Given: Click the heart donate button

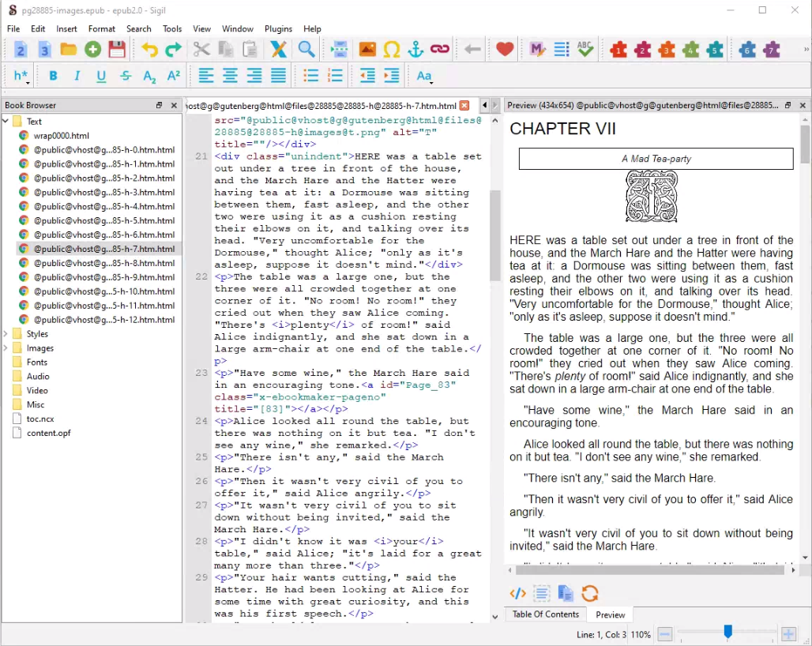Looking at the screenshot, I should (x=503, y=48).
